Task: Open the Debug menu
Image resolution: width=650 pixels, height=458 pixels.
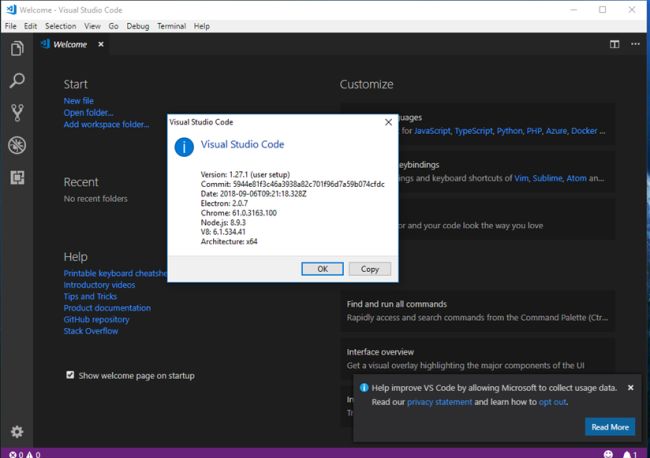Action: pyautogui.click(x=138, y=26)
